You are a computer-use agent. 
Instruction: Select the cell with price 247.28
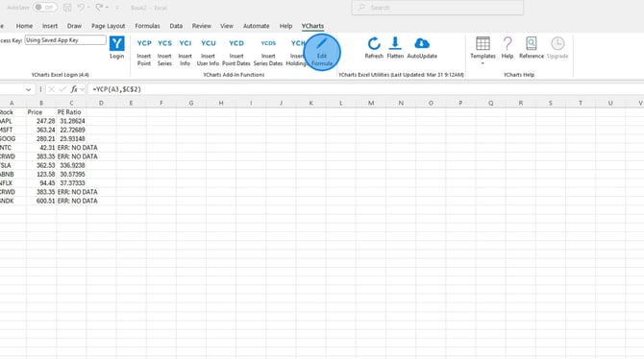41,121
